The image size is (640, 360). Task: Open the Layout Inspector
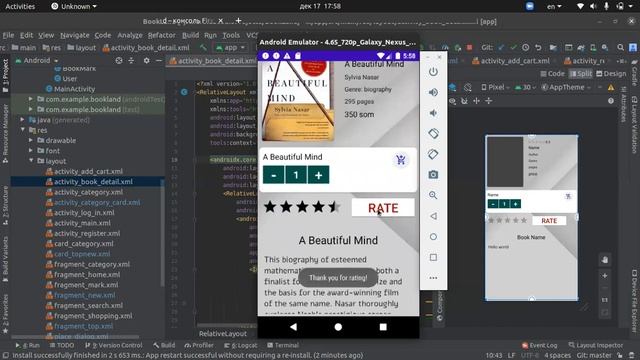(x=596, y=345)
